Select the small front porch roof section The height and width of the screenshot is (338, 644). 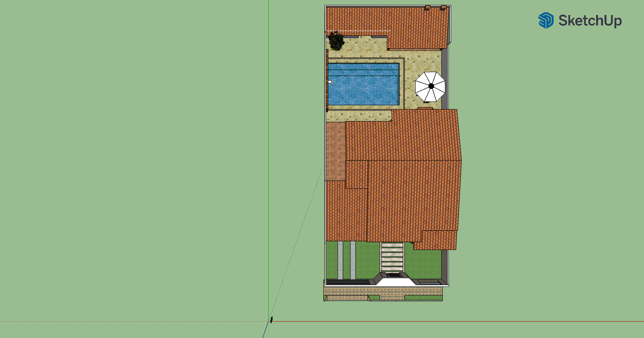tap(437, 240)
